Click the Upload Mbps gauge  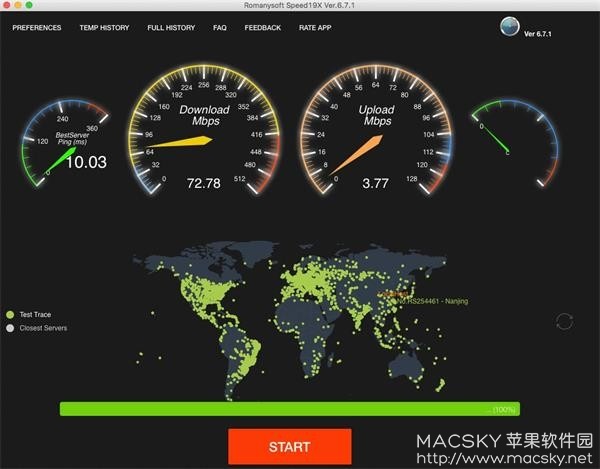click(376, 130)
